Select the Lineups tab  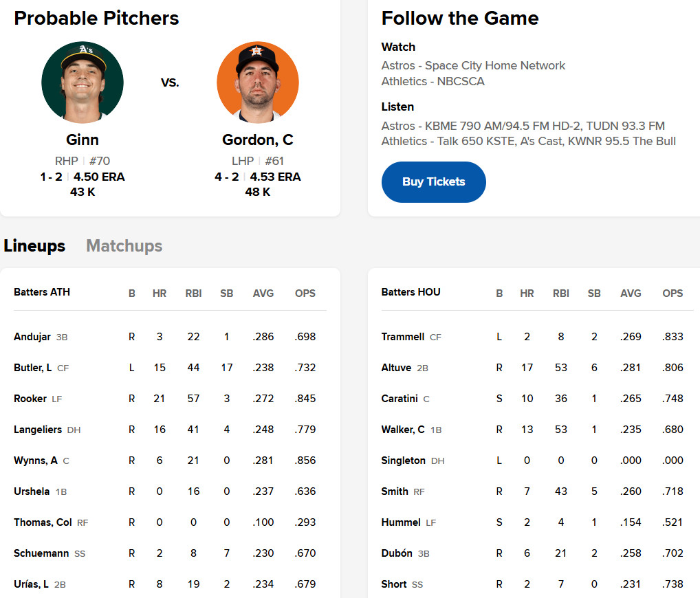click(x=34, y=246)
